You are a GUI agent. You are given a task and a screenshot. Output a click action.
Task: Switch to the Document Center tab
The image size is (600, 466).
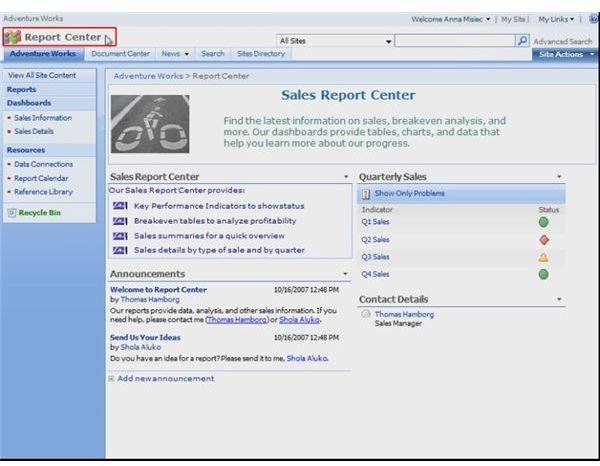click(x=121, y=54)
